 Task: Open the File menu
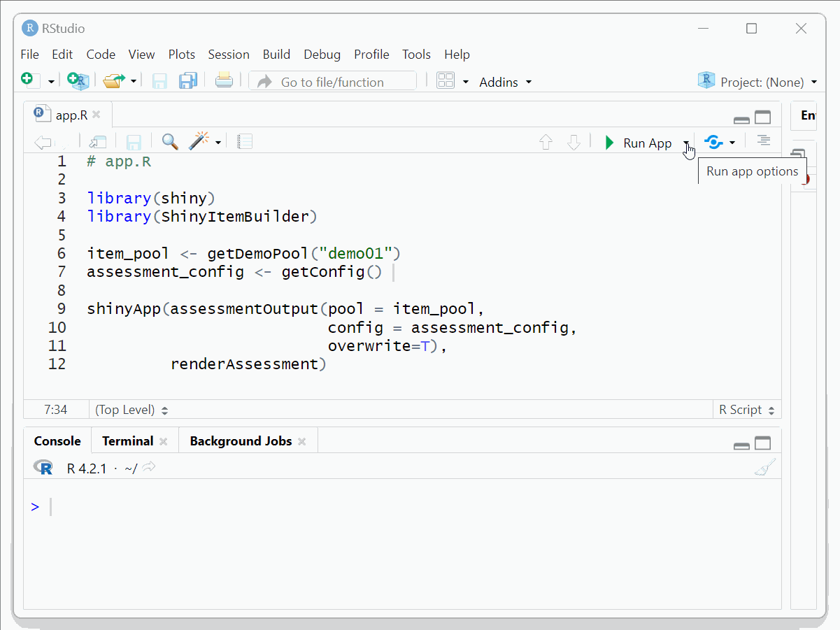tap(29, 55)
